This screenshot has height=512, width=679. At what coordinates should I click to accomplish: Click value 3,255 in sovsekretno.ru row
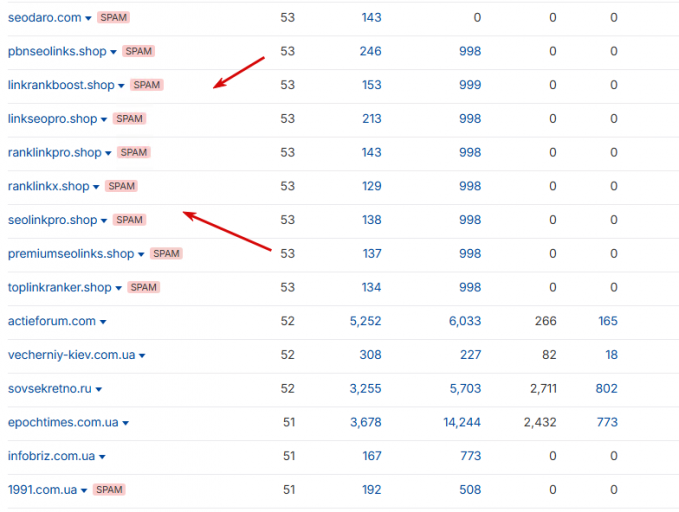tap(366, 389)
